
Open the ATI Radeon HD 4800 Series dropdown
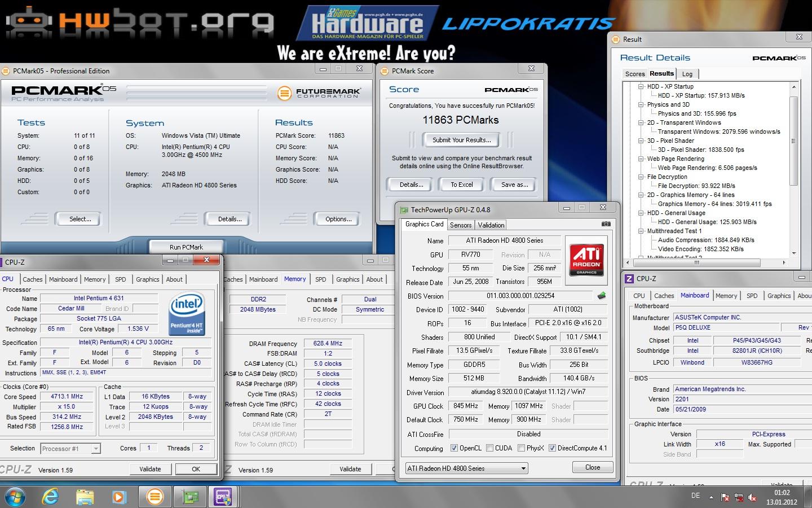(467, 468)
